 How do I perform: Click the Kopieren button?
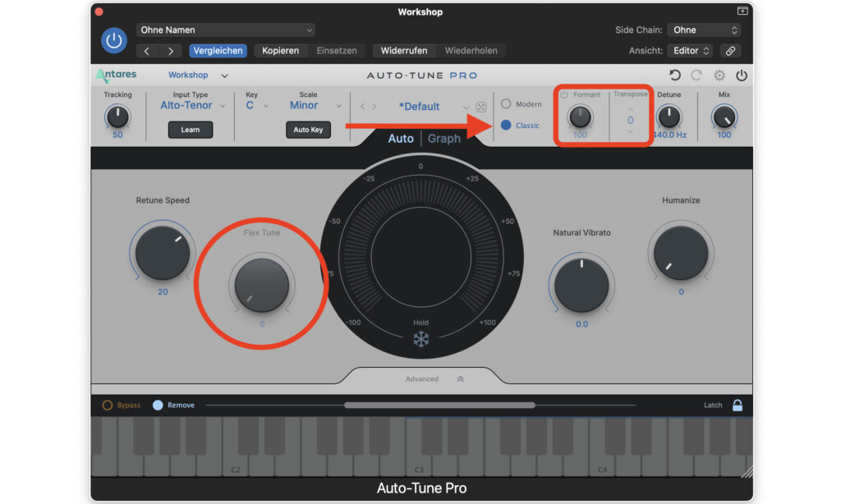pyautogui.click(x=281, y=51)
